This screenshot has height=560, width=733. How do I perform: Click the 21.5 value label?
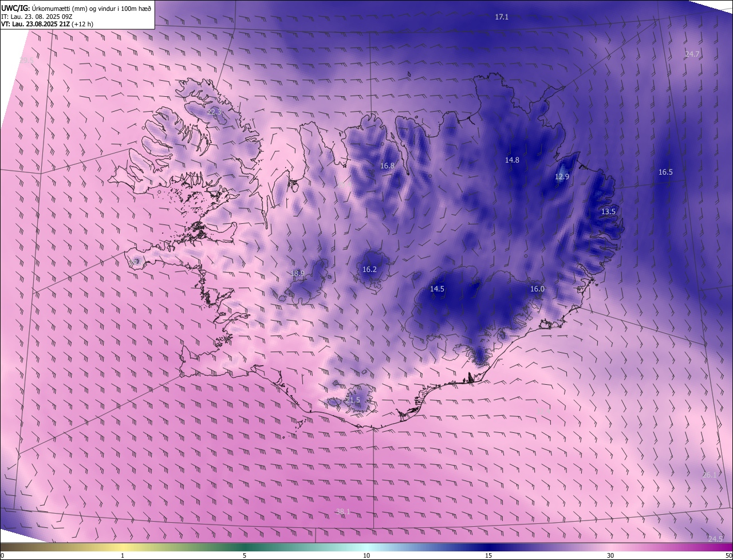[353, 400]
